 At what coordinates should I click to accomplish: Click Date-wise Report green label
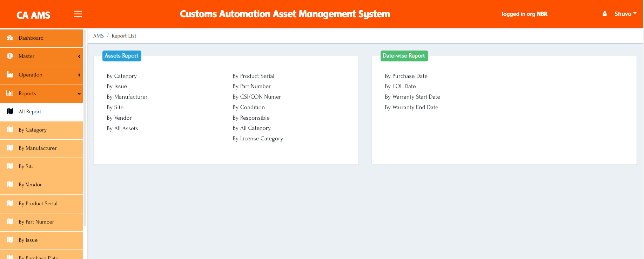click(x=404, y=56)
